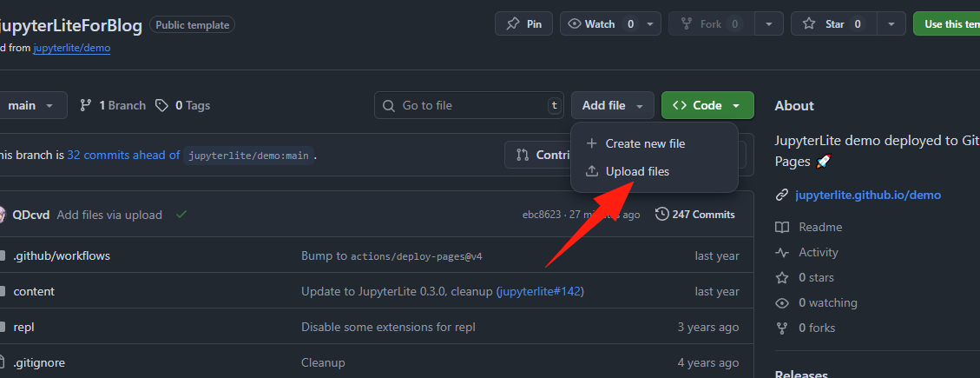Click the Public template badge
The image size is (980, 378).
193,25
